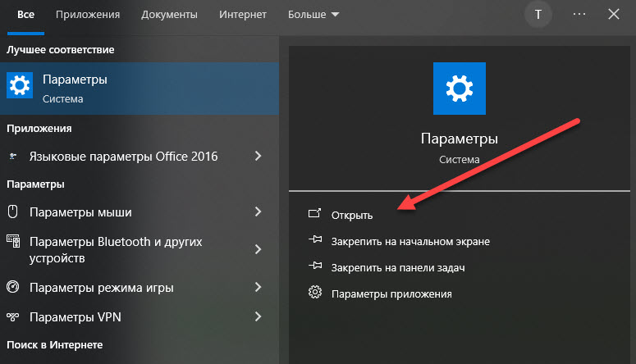Viewport: 636px width, 364px height.
Task: Click the mouse icon beside Параметры мыши
Action: (13, 212)
